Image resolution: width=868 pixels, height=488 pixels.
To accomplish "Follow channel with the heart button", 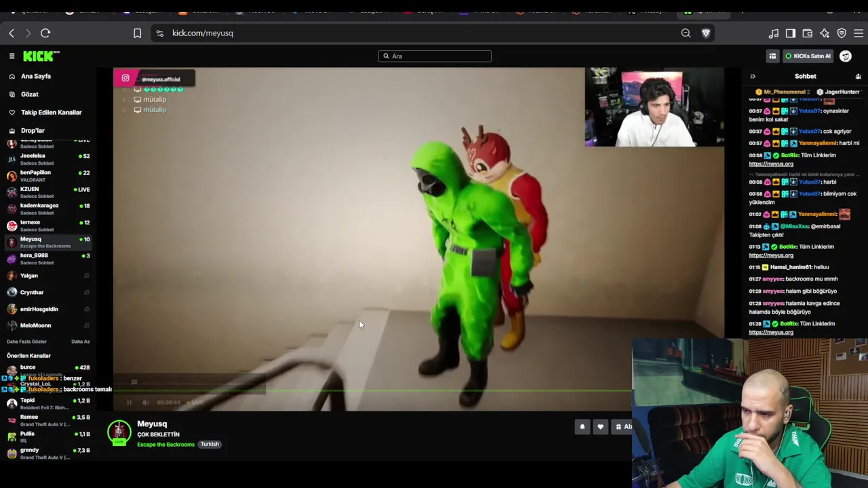I will click(600, 427).
